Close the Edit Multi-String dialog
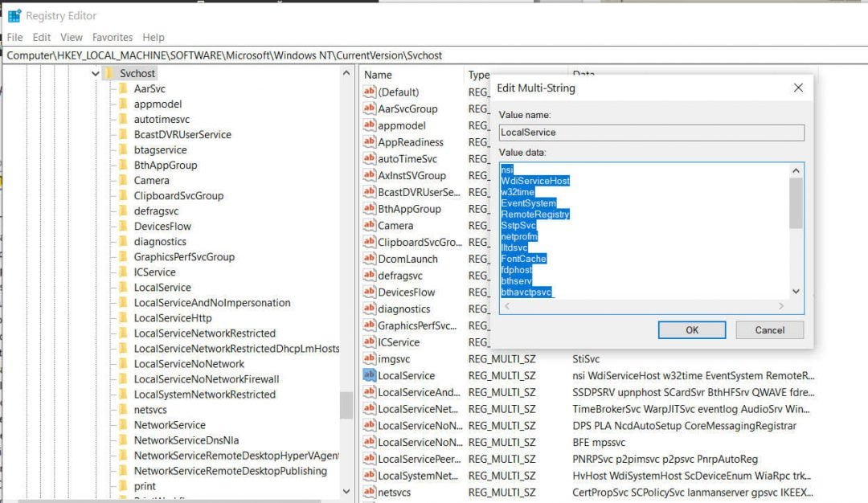This screenshot has width=868, height=503. point(798,88)
